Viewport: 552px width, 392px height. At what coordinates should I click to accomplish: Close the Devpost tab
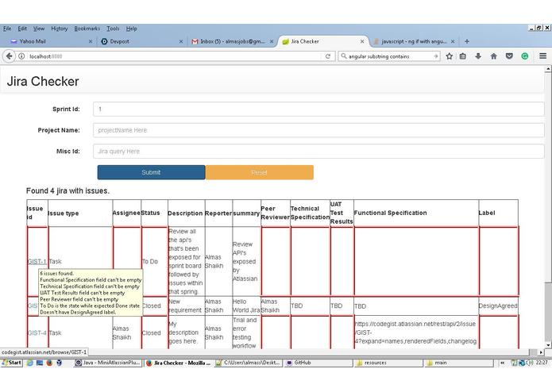point(181,41)
